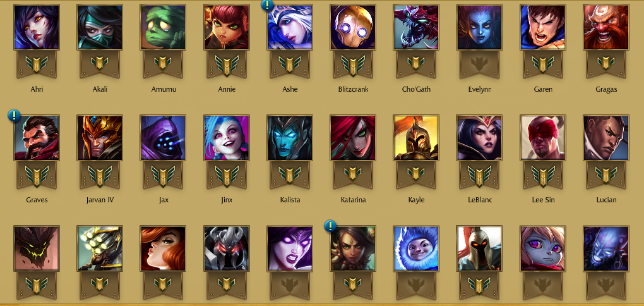Select the greyed mastery banner under Evelynn
Screen dimensions: 644x306
tap(479, 64)
